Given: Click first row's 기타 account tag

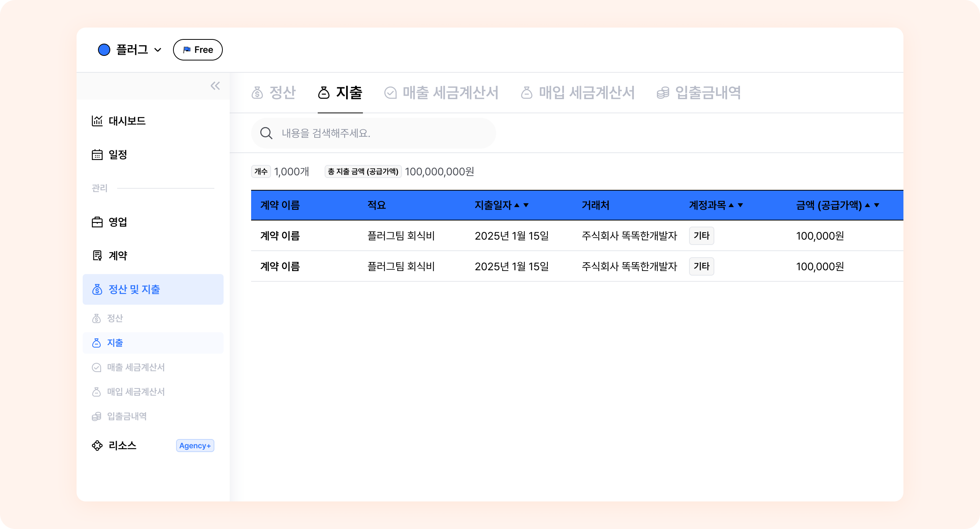Looking at the screenshot, I should point(701,236).
